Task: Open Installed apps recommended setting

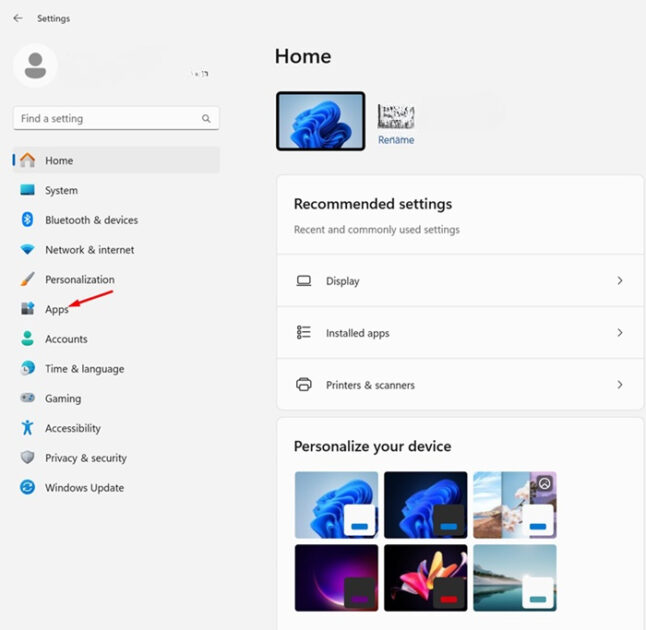Action: pos(460,333)
